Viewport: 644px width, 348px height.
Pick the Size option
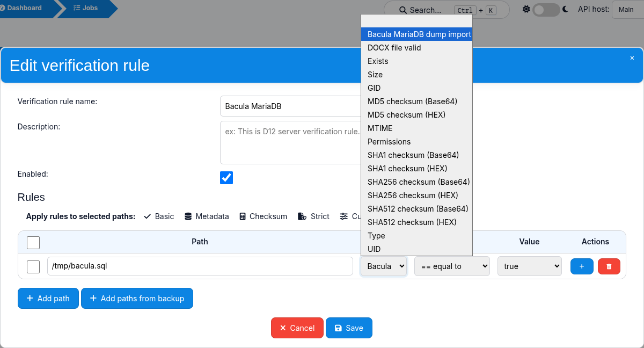pyautogui.click(x=417, y=75)
